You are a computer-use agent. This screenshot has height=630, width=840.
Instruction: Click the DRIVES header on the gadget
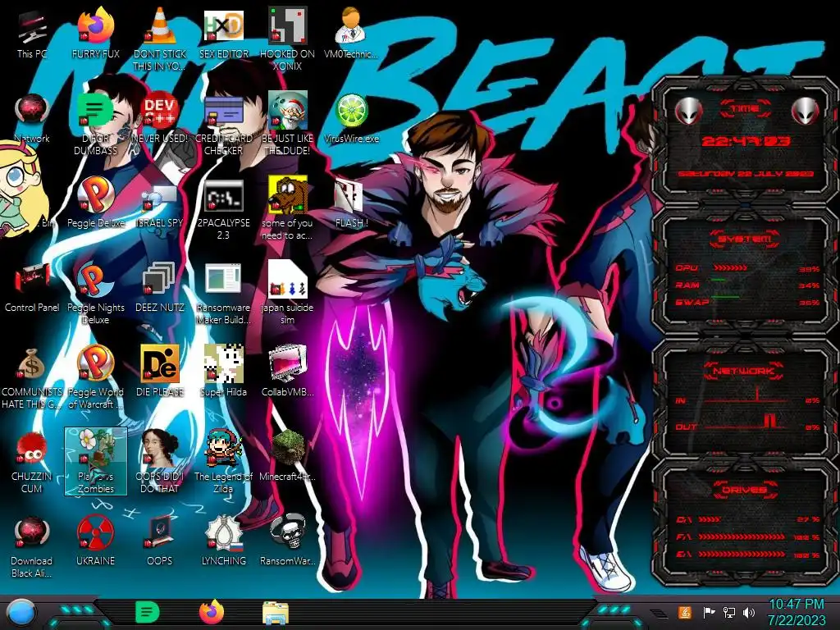(x=744, y=489)
